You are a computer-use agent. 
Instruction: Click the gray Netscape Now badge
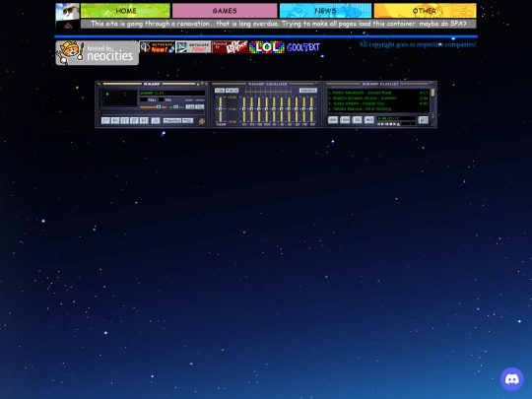[193, 47]
